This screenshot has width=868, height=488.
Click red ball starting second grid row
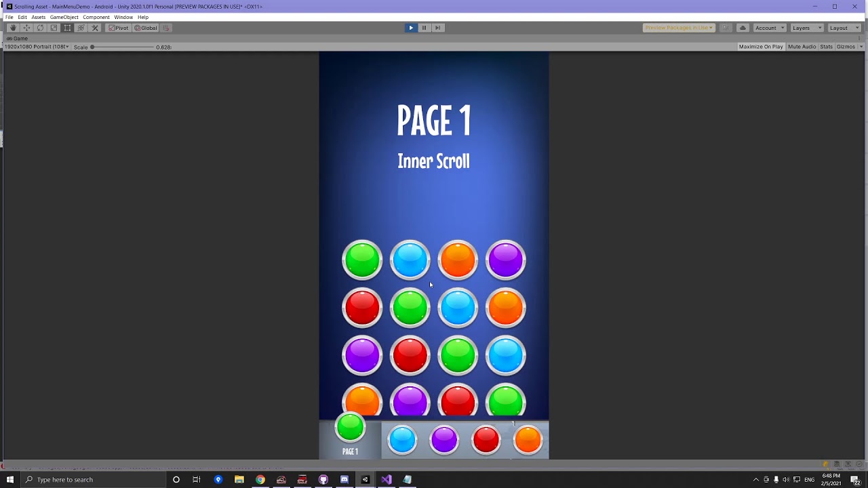coord(362,308)
